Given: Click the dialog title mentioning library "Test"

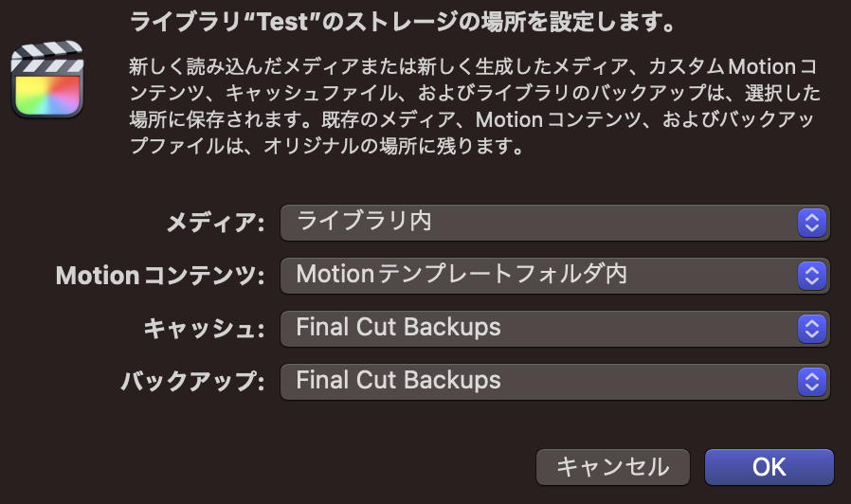Looking at the screenshot, I should pos(403,22).
